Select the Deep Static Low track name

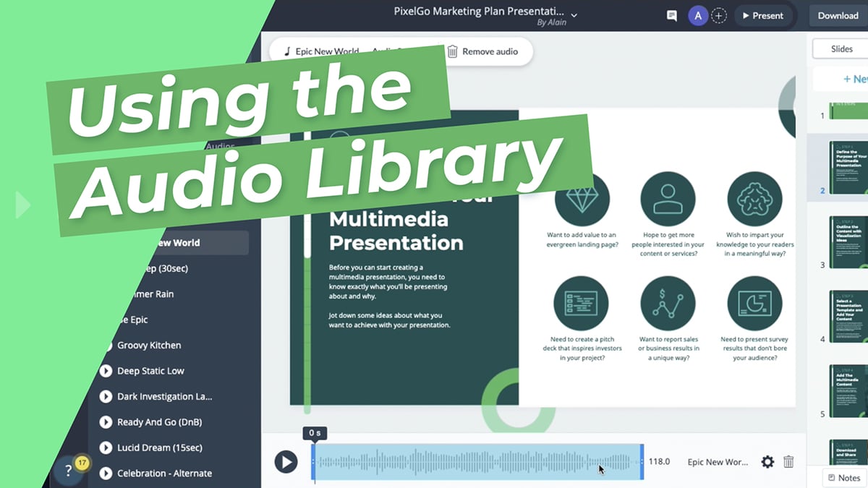tap(150, 371)
